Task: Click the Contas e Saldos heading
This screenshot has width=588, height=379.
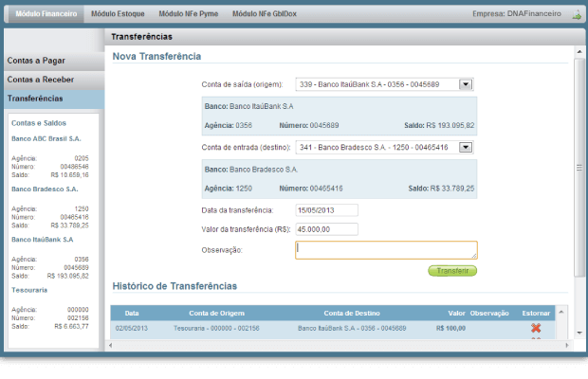Action: coord(39,123)
